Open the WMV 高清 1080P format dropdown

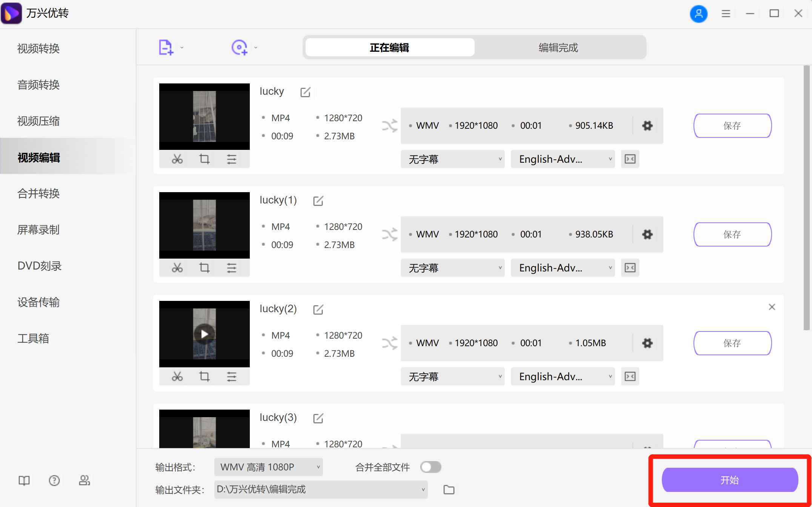[x=268, y=467]
